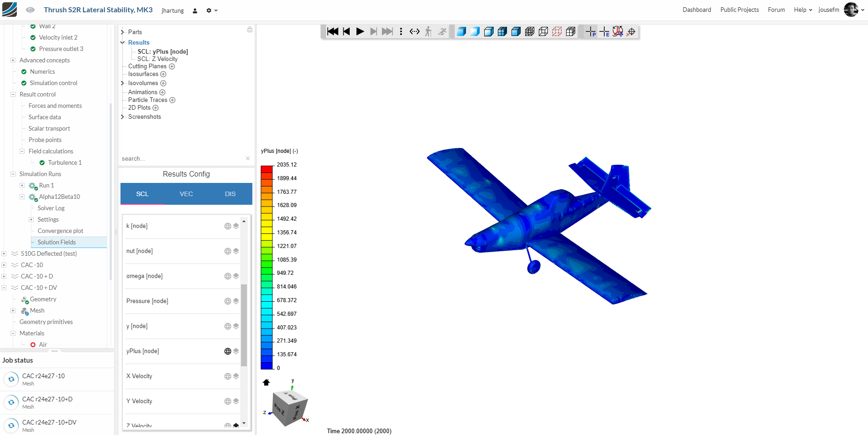Select the red points cube render mode
This screenshot has height=435, width=868.
click(x=557, y=31)
